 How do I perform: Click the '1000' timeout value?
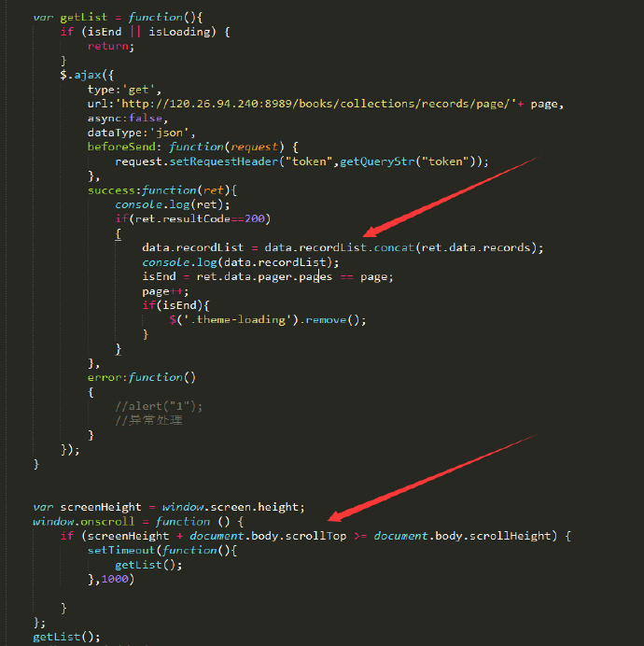point(115,580)
